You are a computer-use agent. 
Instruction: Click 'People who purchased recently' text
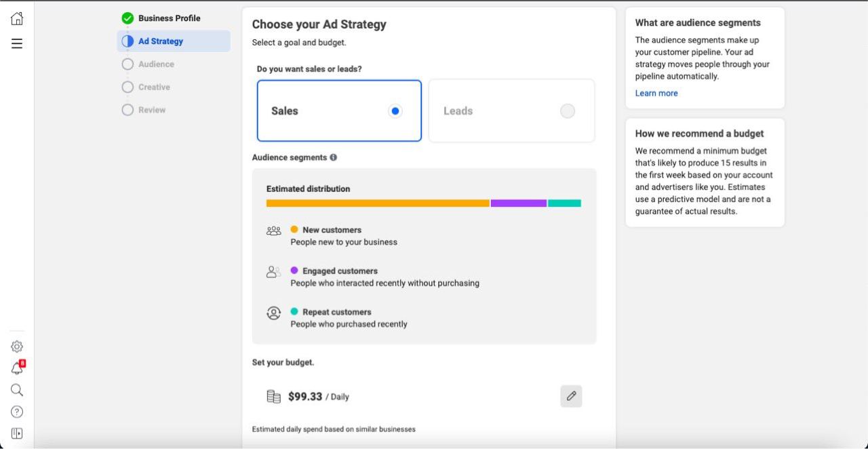[x=349, y=324]
